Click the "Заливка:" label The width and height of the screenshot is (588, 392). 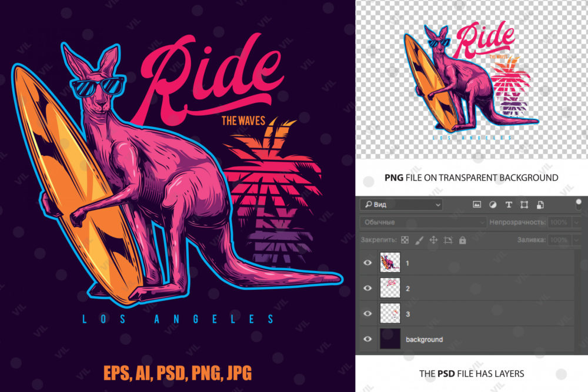[x=532, y=240]
